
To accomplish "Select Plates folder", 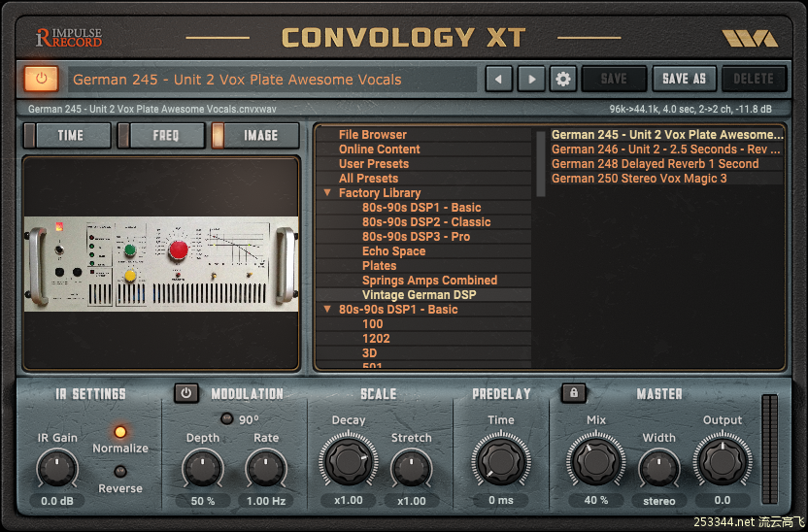I will 380,266.
